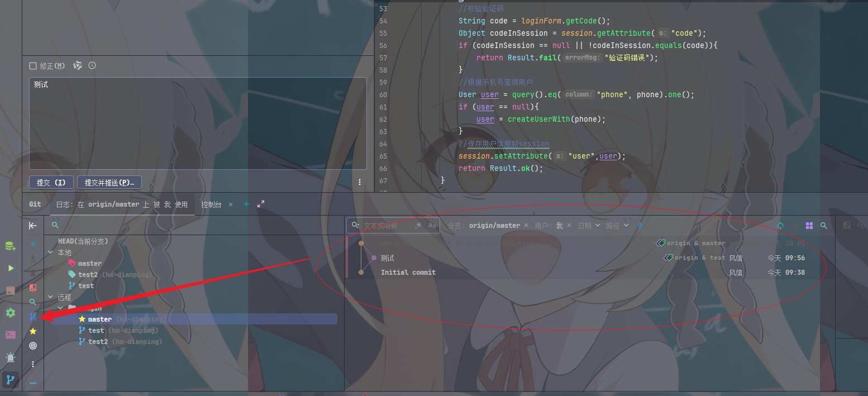
Task: Collapse the 本地 local branches node
Action: pos(51,252)
